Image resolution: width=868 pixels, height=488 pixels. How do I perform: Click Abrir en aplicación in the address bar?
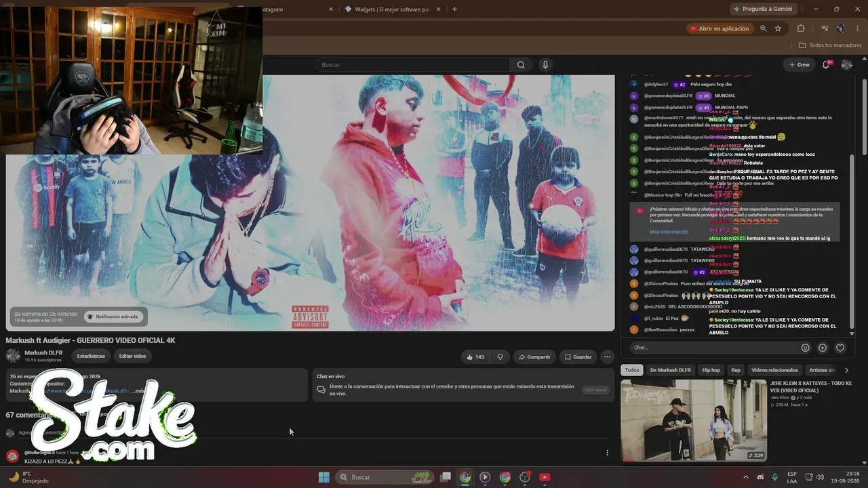click(719, 28)
